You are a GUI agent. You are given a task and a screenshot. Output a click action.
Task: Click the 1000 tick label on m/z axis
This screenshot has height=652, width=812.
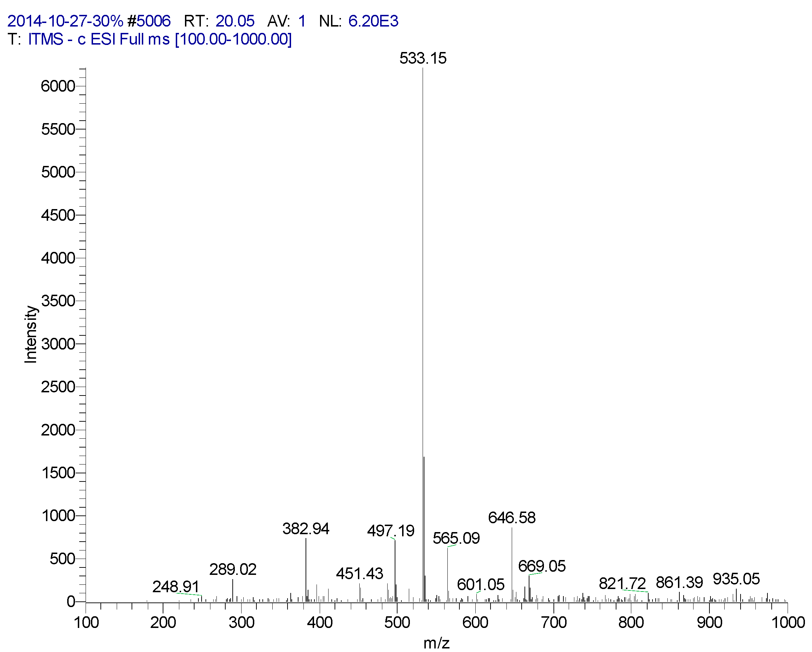(x=788, y=622)
